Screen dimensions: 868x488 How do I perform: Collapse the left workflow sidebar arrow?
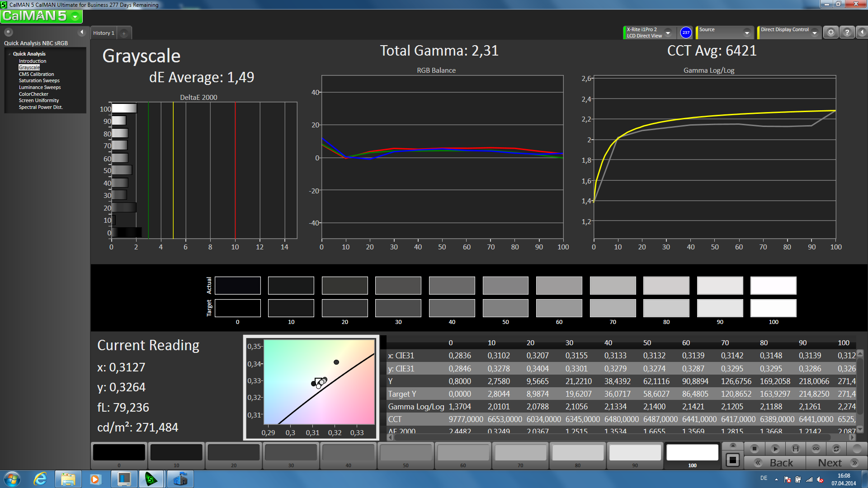click(x=82, y=32)
